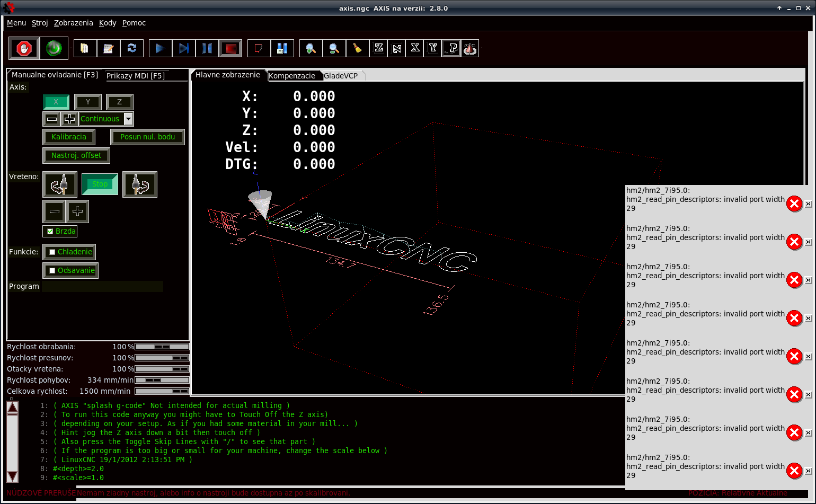Dismiss the topmost hm2_7i95 error notification

click(809, 204)
